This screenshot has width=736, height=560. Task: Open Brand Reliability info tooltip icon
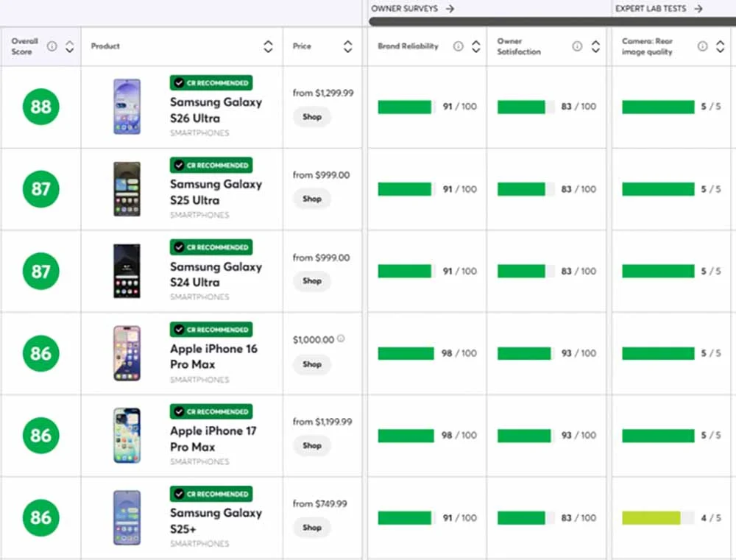pos(459,46)
